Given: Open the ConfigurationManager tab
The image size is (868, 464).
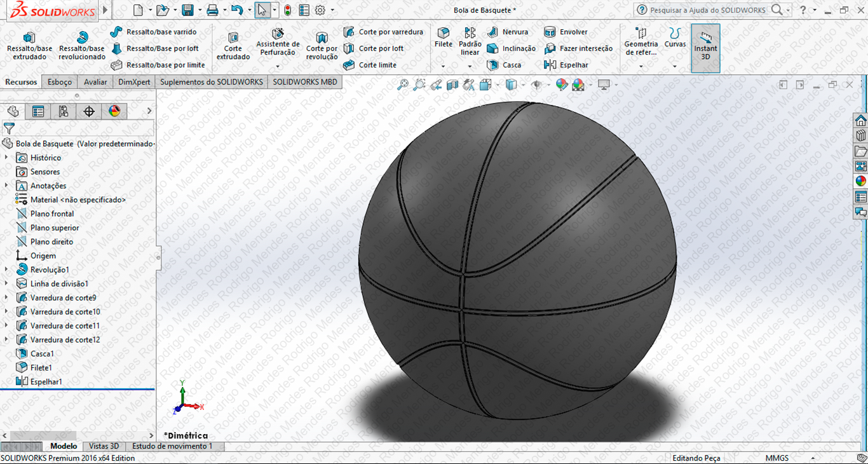Looking at the screenshot, I should [64, 111].
